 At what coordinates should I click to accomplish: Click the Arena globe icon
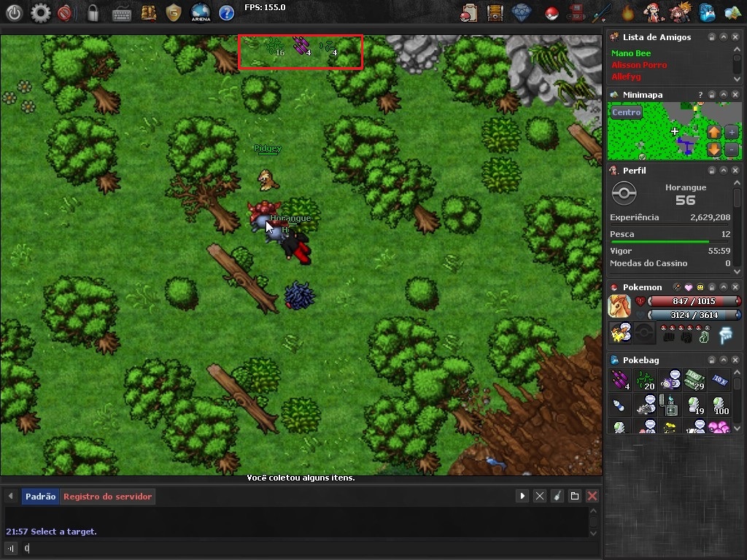coord(201,12)
